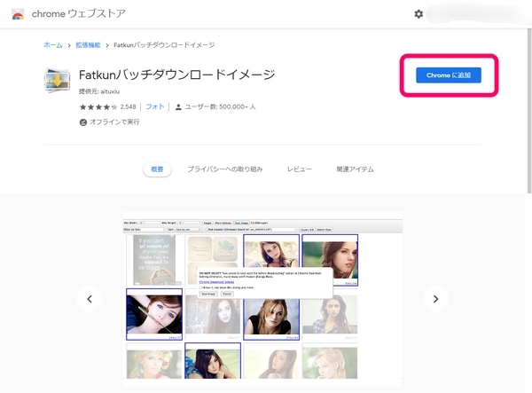The width and height of the screenshot is (532, 393).
Task: Click the Chrome に追加 button
Action: [x=449, y=75]
